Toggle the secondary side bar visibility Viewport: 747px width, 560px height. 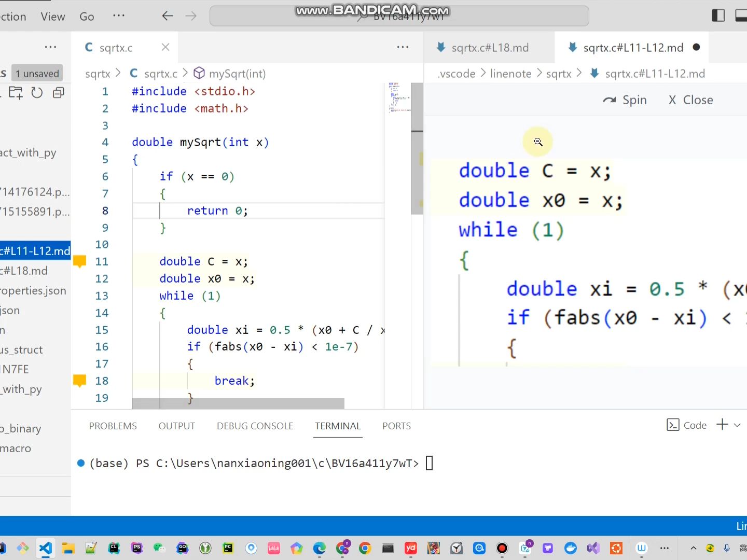tap(718, 16)
